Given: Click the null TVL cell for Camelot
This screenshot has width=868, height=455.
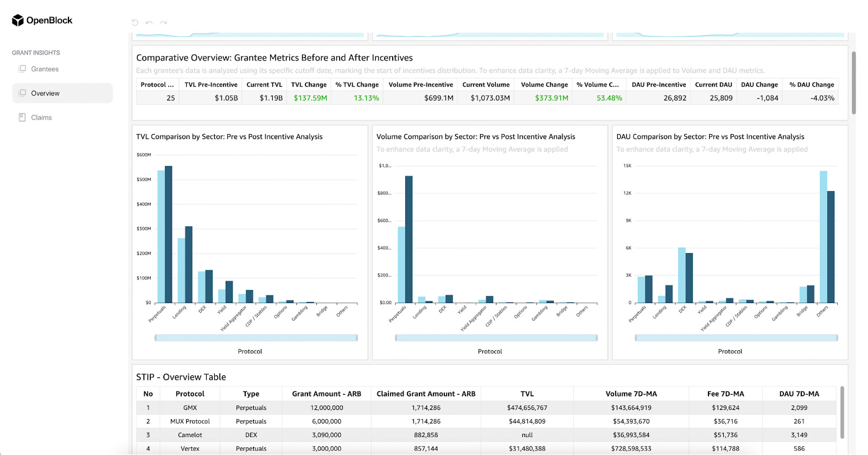Looking at the screenshot, I should tap(527, 435).
